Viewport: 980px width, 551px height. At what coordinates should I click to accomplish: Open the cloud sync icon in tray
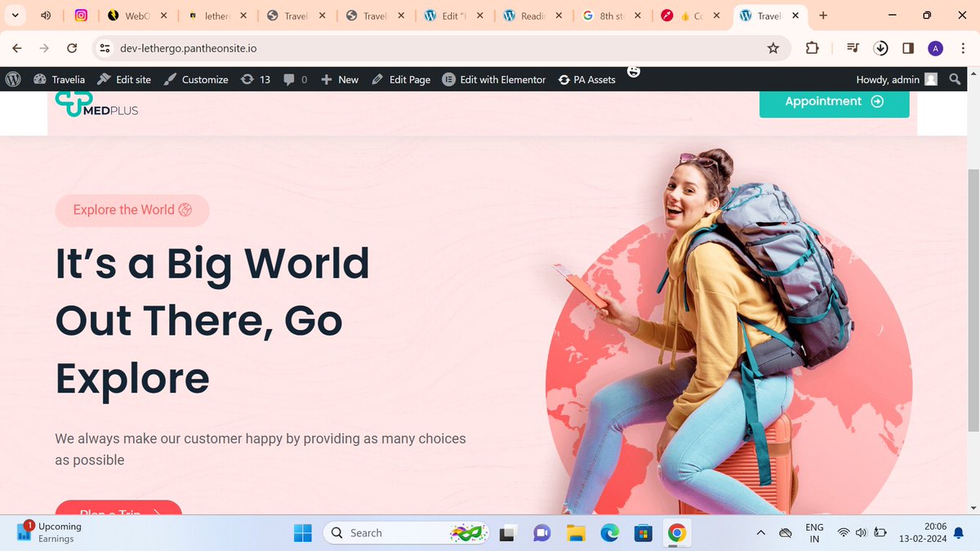[x=786, y=533]
